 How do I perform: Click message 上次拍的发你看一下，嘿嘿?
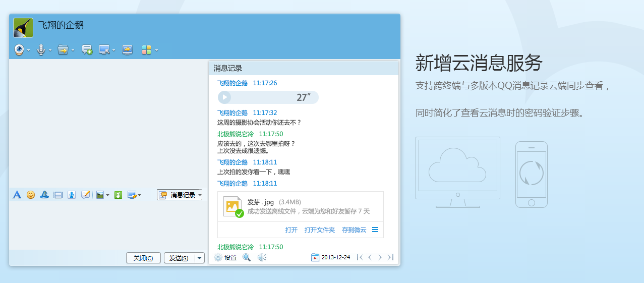click(254, 172)
